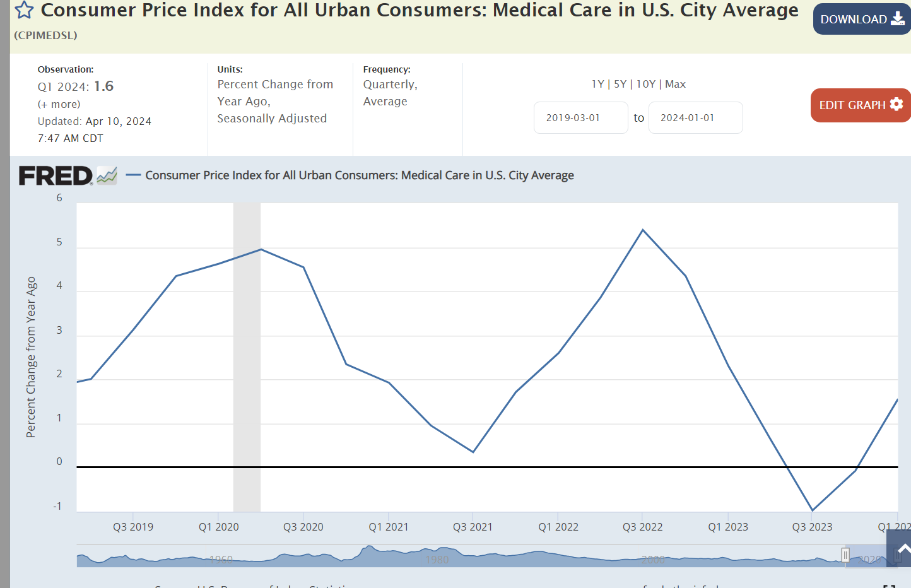The height and width of the screenshot is (588, 911).
Task: Click the Units description text
Action: tap(274, 101)
